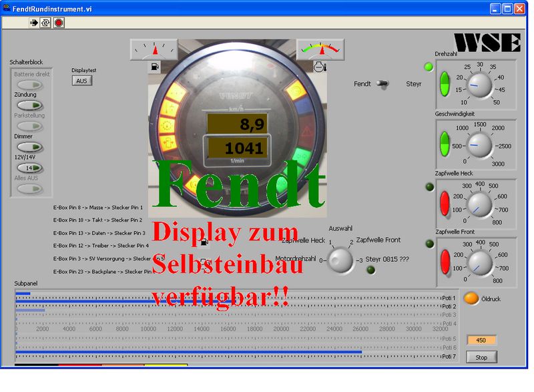Click the 'Steyr 0815 ???' label
Screen dimensions: 534x392
pyautogui.click(x=387, y=259)
